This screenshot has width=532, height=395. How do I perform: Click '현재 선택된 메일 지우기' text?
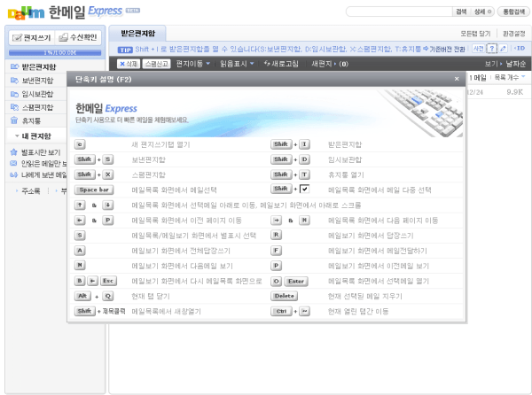[364, 297]
